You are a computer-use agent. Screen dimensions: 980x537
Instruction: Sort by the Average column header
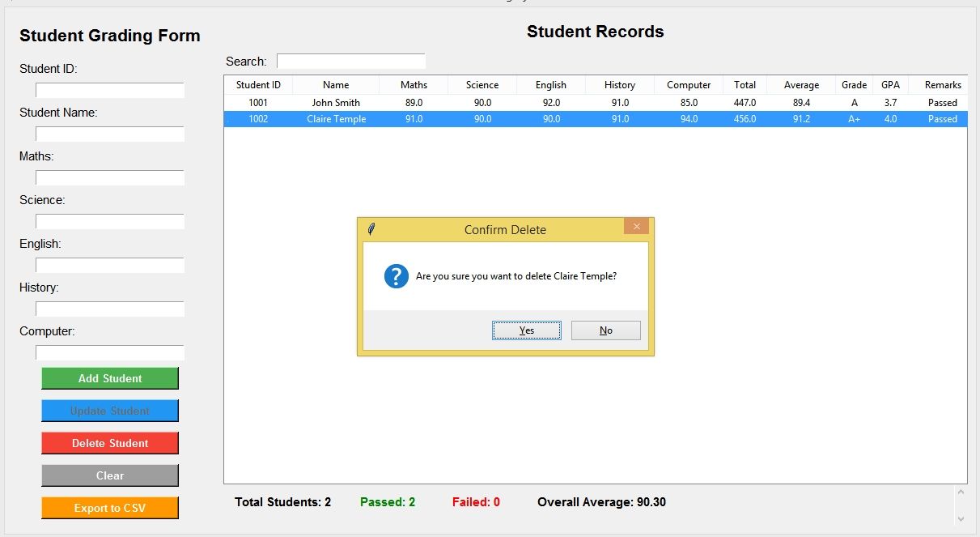(x=801, y=85)
